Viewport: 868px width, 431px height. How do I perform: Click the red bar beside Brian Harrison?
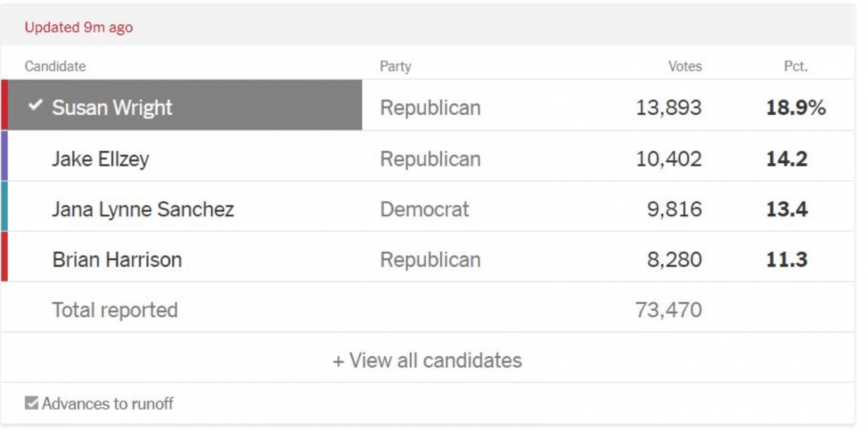tap(5, 256)
